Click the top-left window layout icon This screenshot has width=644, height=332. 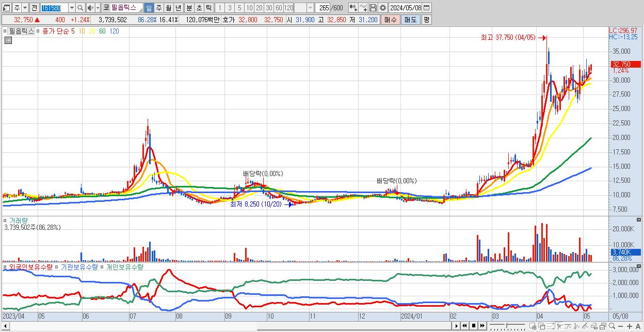(x=7, y=8)
